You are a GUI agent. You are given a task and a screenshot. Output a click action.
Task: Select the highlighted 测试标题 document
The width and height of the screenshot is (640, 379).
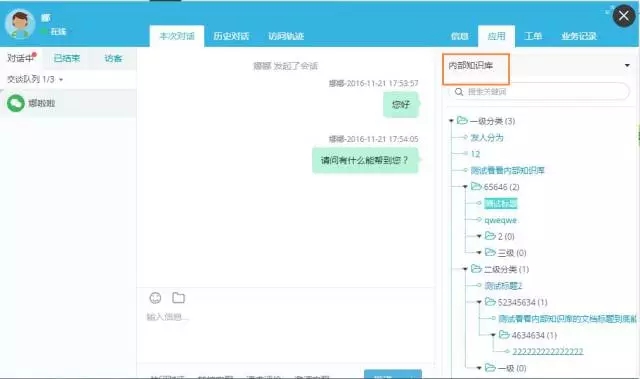point(501,204)
